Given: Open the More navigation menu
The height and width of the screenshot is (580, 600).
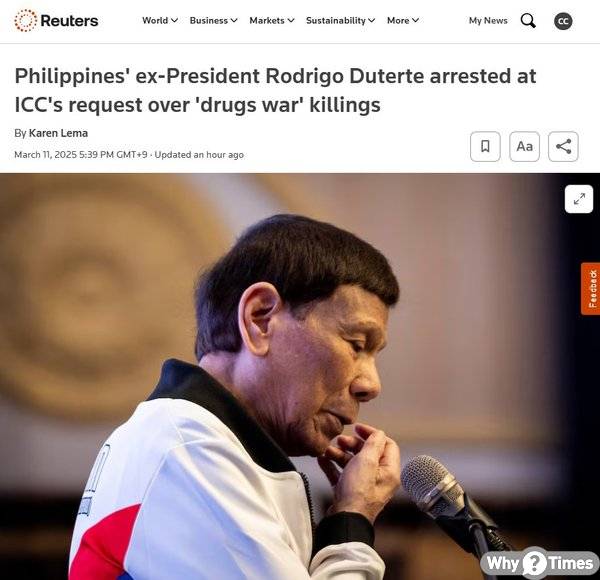Looking at the screenshot, I should pos(403,21).
